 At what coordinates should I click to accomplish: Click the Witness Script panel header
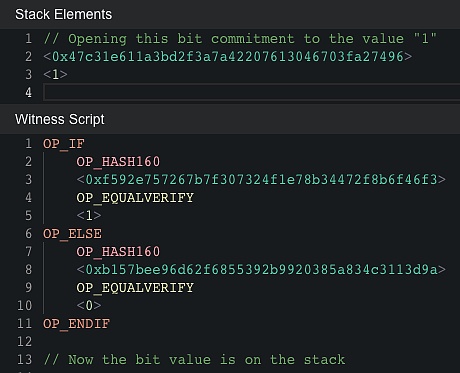coord(230,119)
